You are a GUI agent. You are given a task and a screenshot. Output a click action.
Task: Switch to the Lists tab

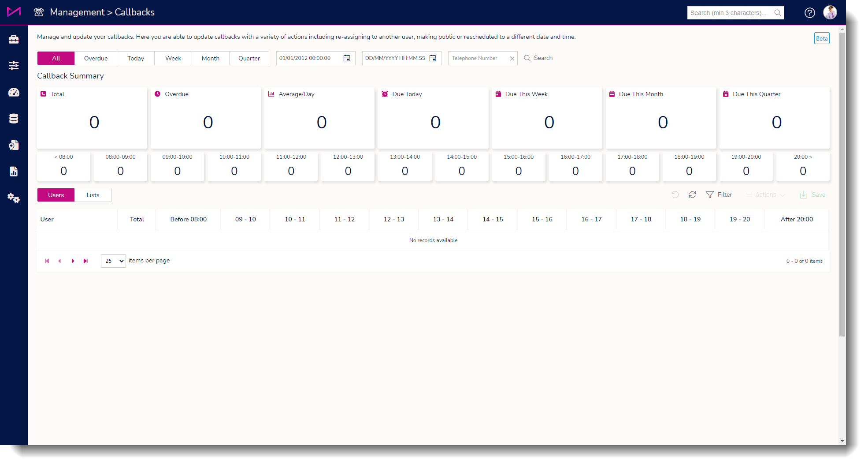[x=93, y=195]
